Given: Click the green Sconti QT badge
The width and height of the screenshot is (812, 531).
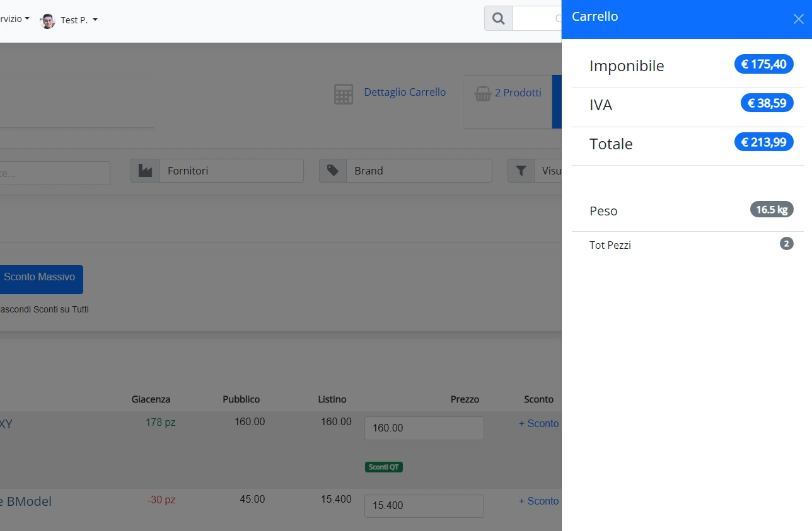Looking at the screenshot, I should click(384, 467).
